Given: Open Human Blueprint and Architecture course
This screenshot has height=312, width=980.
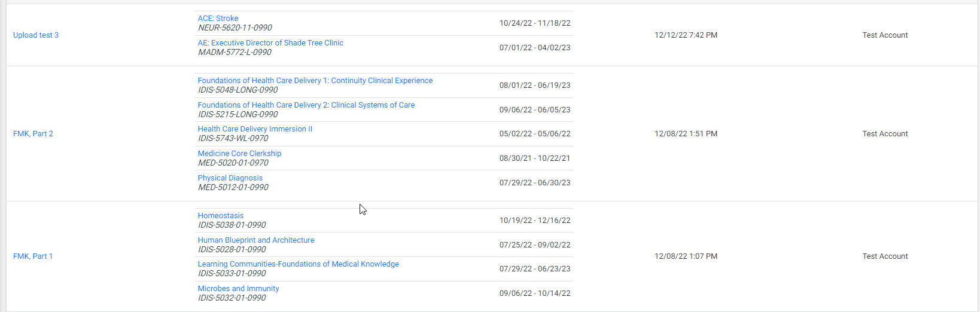Looking at the screenshot, I should 256,240.
